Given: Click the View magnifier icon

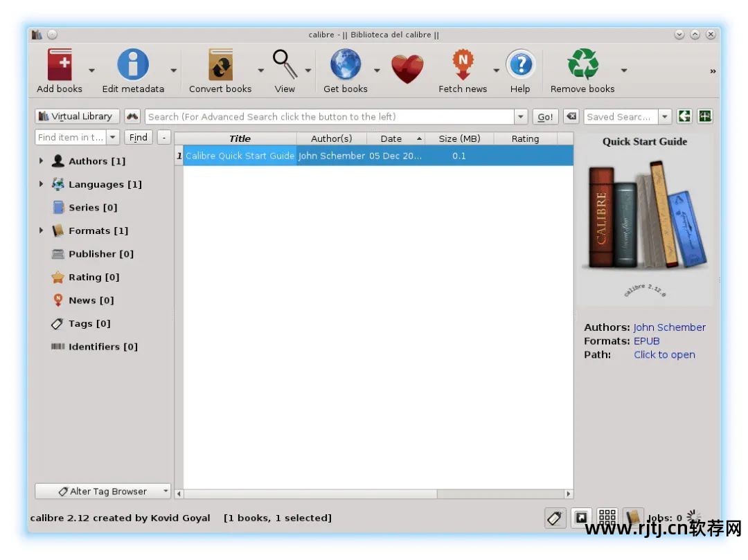Looking at the screenshot, I should tap(285, 64).
